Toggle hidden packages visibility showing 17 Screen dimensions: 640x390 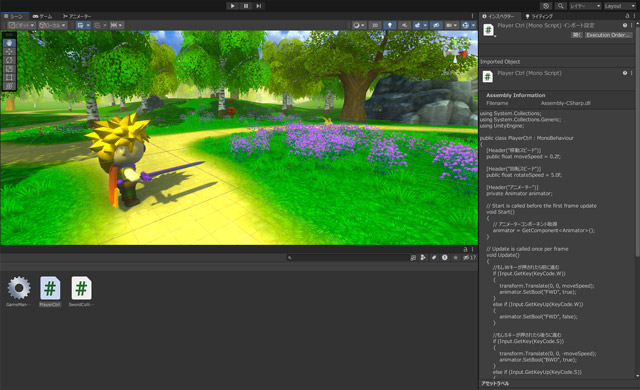469,257
